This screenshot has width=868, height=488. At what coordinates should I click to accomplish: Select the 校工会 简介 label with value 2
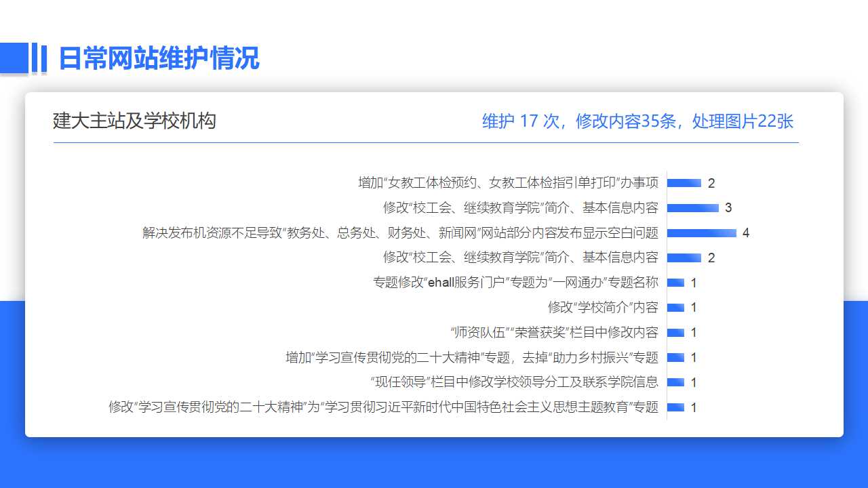click(x=521, y=258)
